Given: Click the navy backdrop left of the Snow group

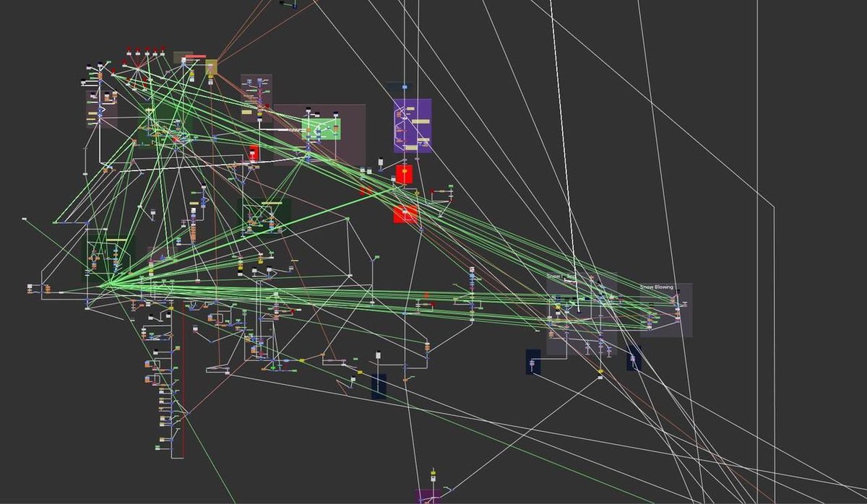Looking at the screenshot, I should coord(533,361).
